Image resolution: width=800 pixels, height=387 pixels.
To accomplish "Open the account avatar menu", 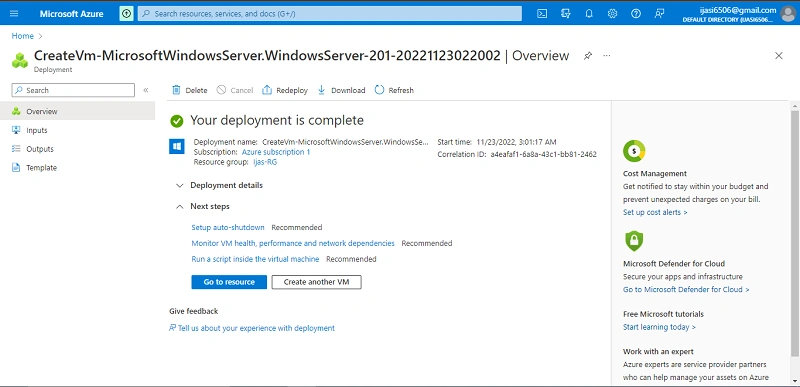I will click(788, 14).
